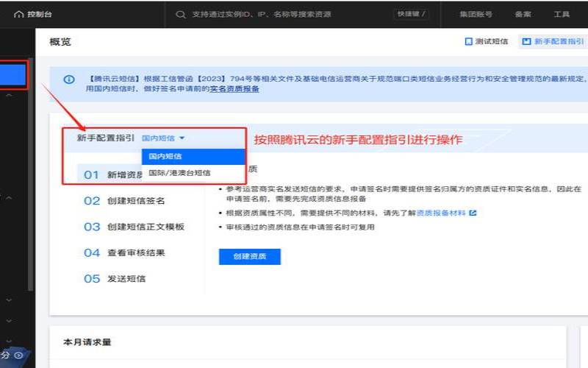Open the 实名资质报备 link in banner
The height and width of the screenshot is (368, 588).
pyautogui.click(x=234, y=89)
